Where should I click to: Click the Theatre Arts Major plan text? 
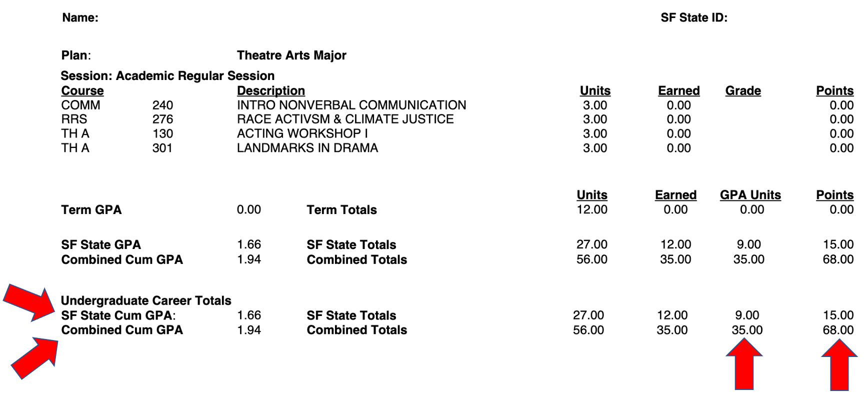(291, 55)
